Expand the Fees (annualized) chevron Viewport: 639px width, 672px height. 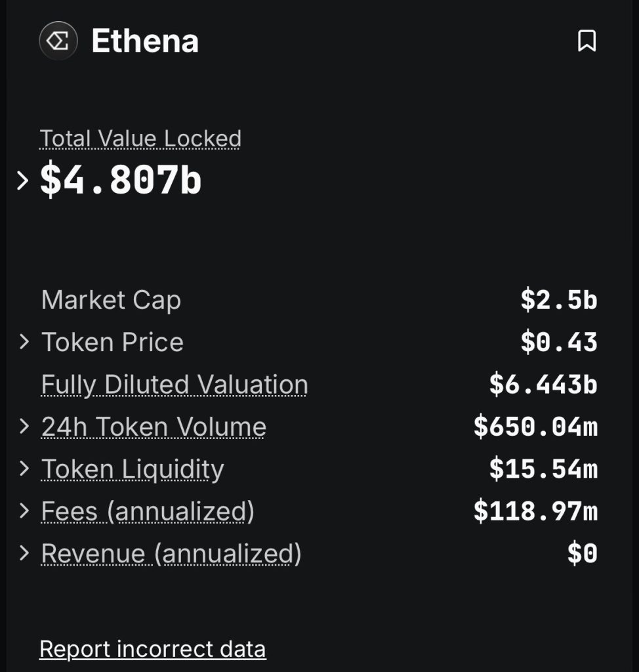click(x=24, y=511)
